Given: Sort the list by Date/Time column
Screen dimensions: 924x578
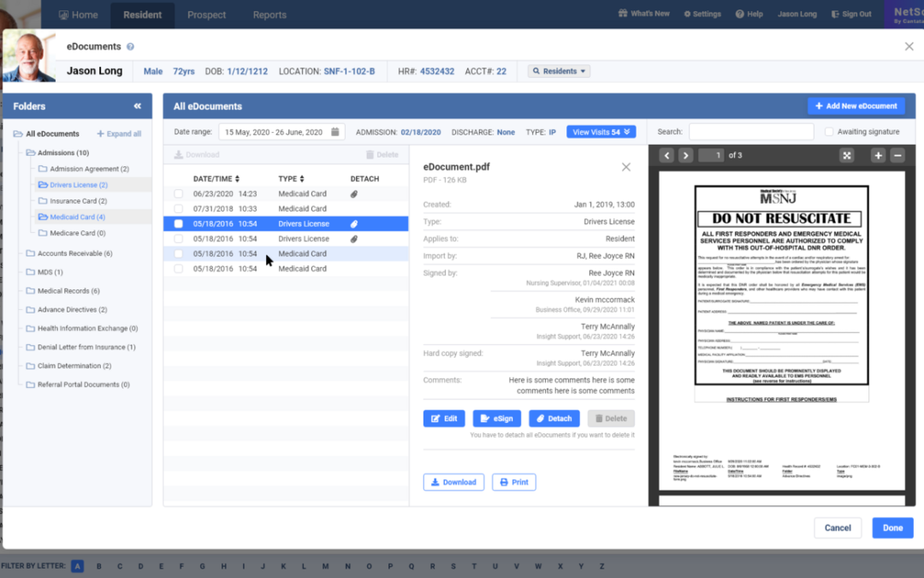Looking at the screenshot, I should point(218,179).
